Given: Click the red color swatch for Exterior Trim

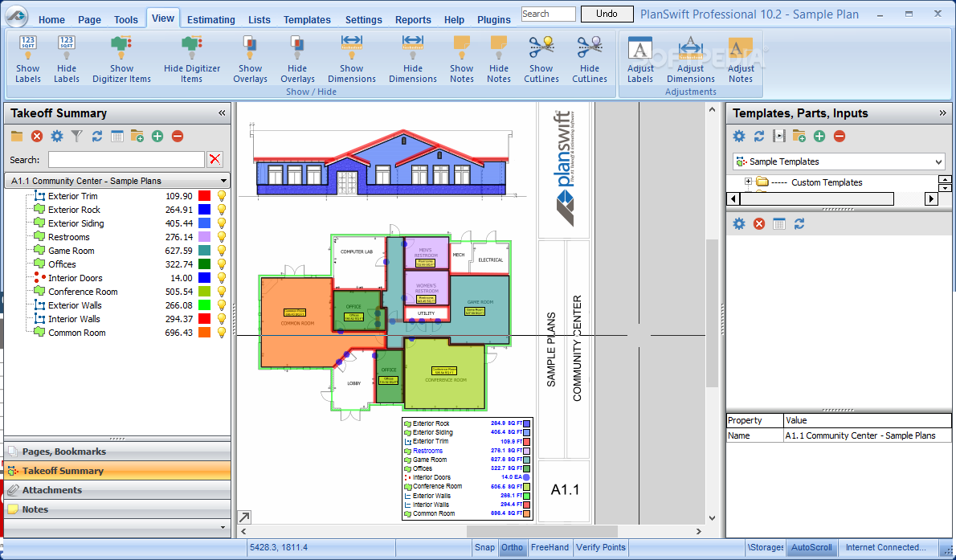Looking at the screenshot, I should (x=204, y=196).
